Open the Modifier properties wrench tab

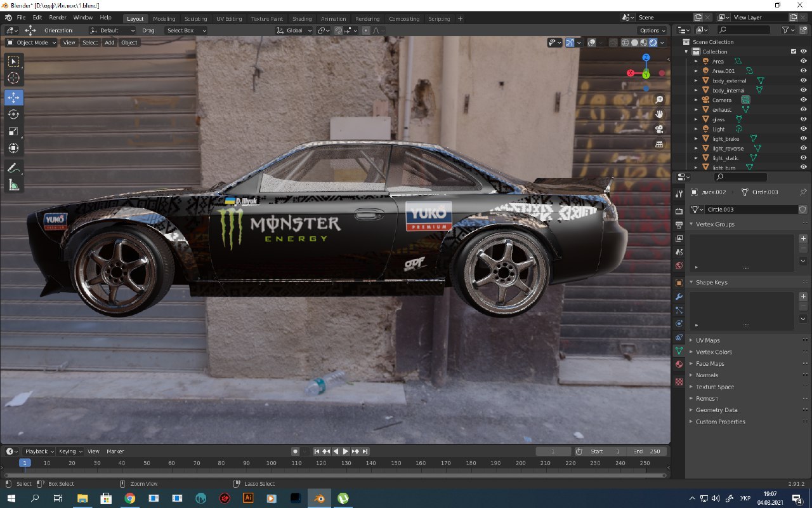coord(679,297)
